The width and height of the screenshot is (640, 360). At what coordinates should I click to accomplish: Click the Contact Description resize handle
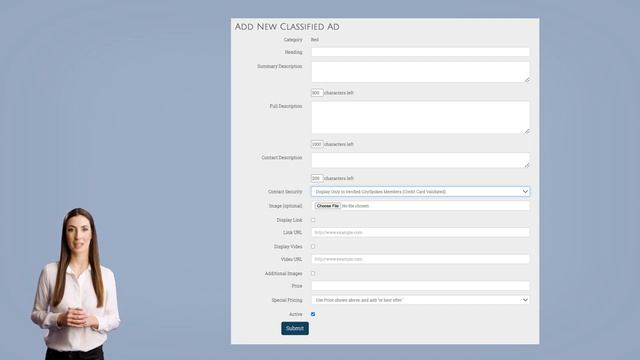pos(527,165)
